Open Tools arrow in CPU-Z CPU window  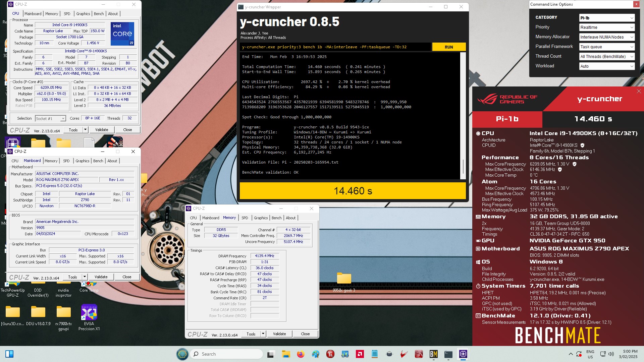(x=85, y=130)
